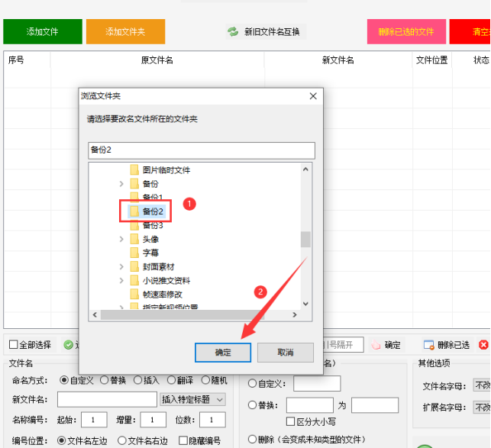Viewport: 491px width, 448px height.
Task: Expand the 备份 folder node
Action: tap(121, 184)
